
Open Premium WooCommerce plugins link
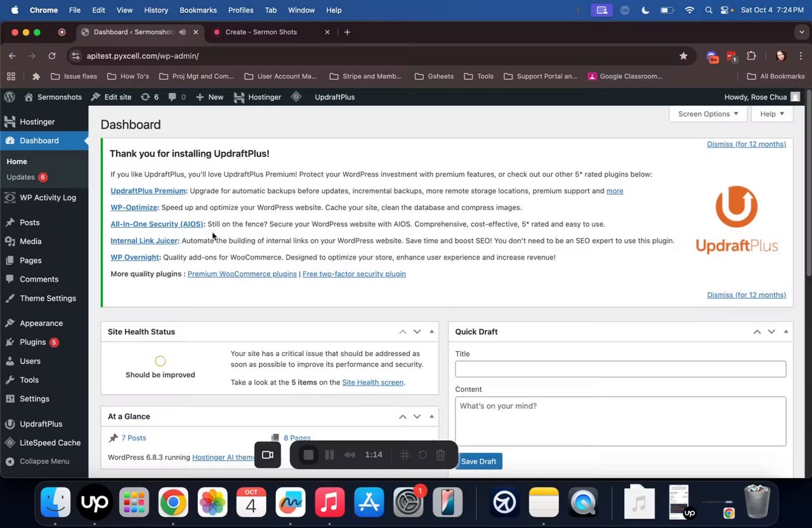(242, 274)
